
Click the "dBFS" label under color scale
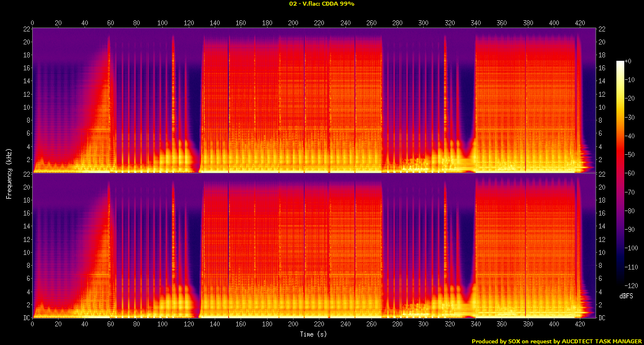626,296
